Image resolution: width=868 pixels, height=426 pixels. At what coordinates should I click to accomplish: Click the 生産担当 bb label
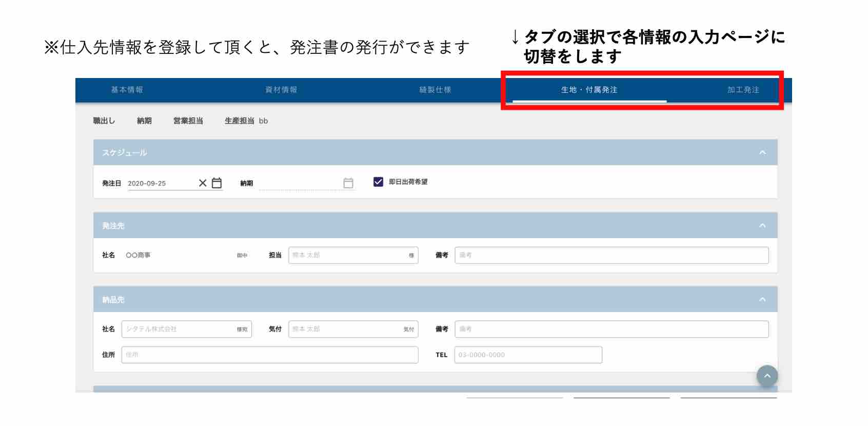(246, 121)
